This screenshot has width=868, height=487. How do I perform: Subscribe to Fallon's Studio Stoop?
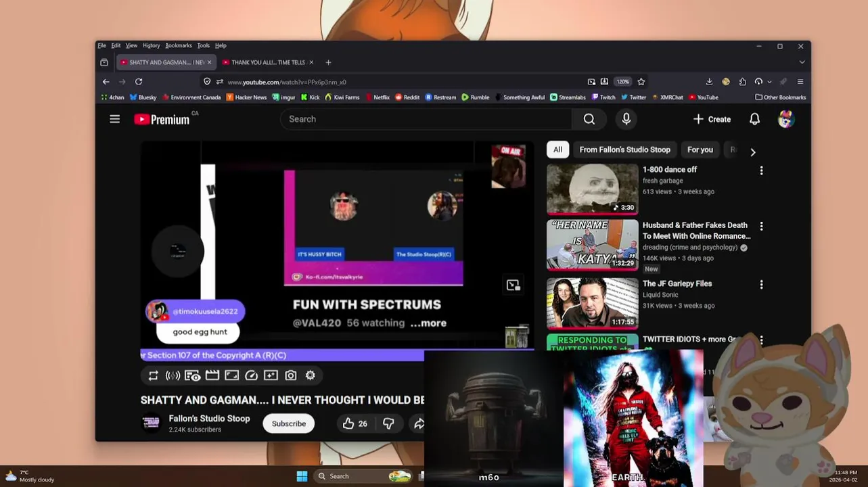(x=289, y=423)
